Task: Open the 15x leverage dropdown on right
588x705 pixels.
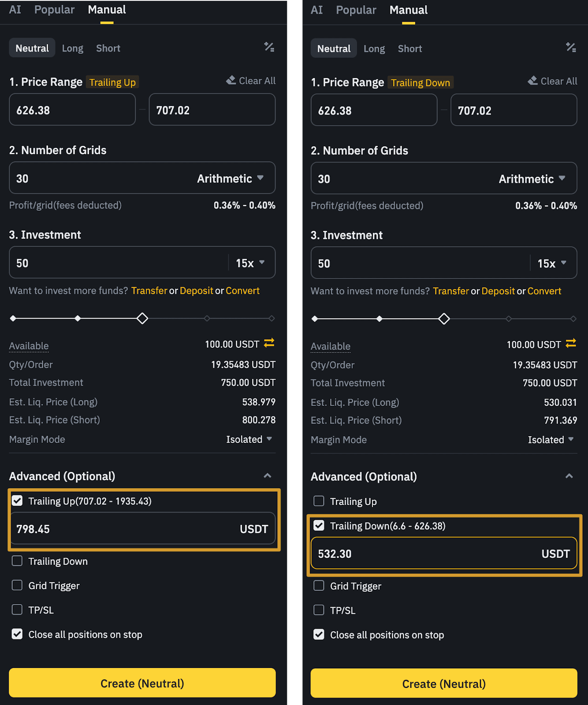Action: pos(552,263)
